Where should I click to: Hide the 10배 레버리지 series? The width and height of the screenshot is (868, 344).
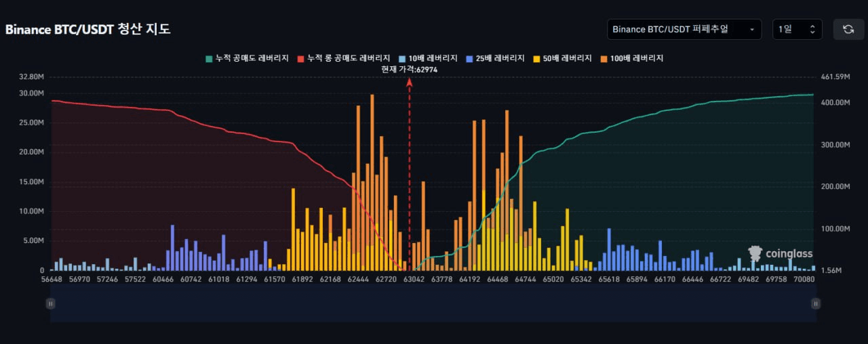428,58
